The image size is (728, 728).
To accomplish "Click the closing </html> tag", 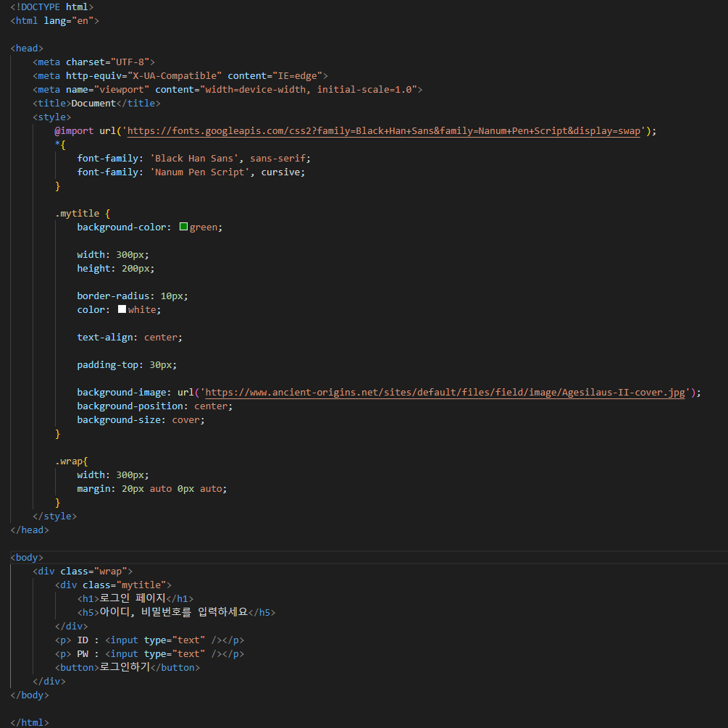I will [30, 722].
